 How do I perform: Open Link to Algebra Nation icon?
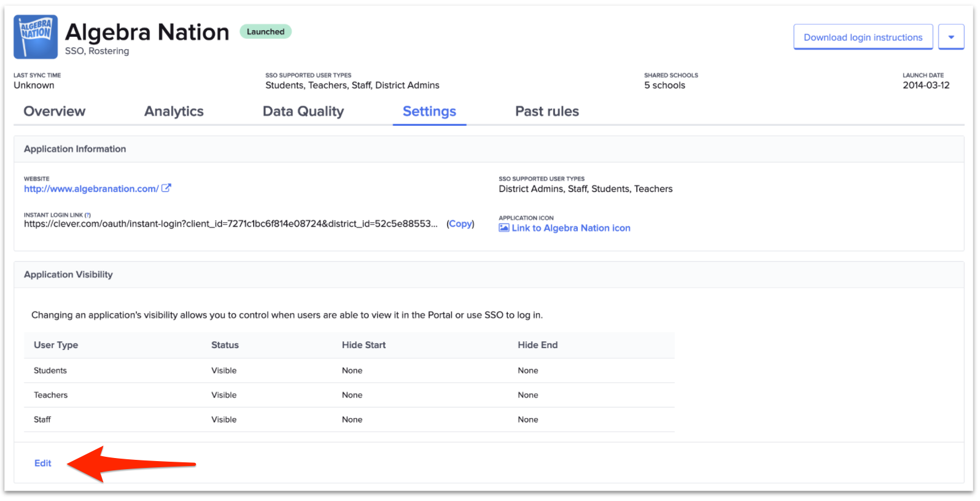570,228
